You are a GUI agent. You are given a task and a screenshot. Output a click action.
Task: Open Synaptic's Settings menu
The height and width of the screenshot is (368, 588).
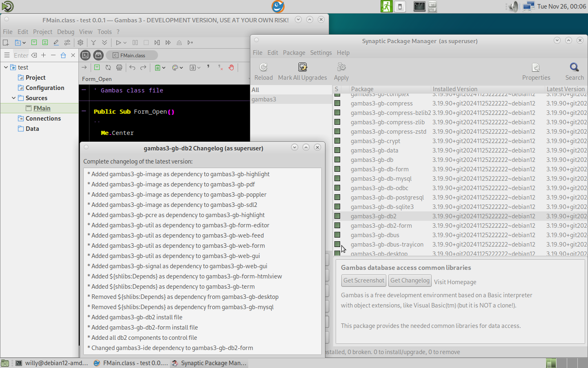[x=321, y=53]
